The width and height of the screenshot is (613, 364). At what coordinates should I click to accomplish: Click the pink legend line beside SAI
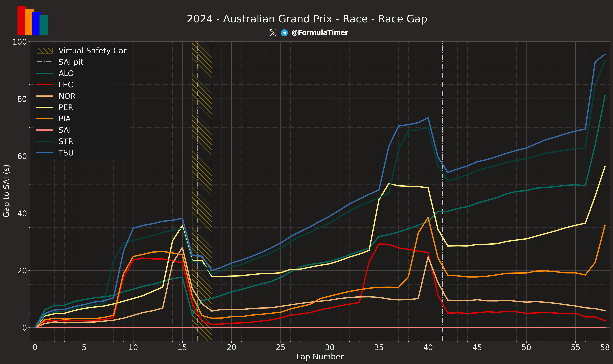click(x=45, y=130)
